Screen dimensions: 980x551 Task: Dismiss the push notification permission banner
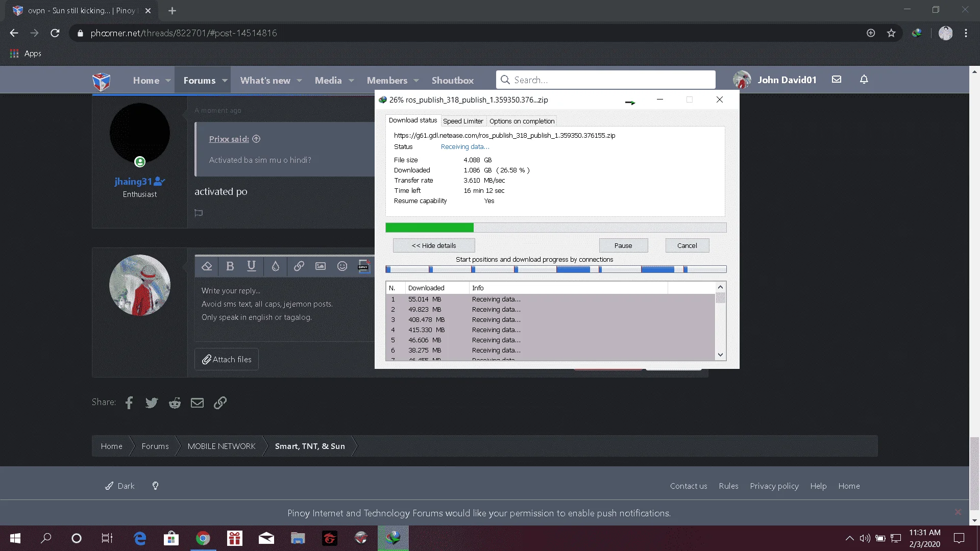(x=958, y=512)
